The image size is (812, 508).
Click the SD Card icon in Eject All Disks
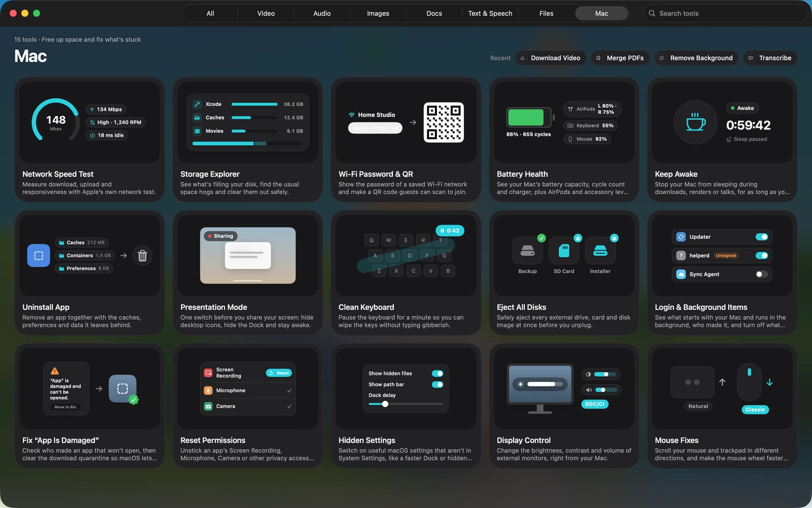(x=564, y=250)
